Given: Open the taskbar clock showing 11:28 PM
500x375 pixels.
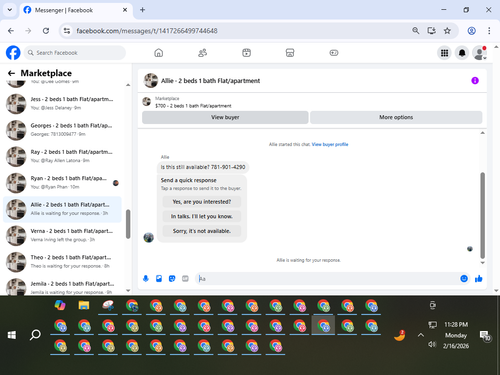Looking at the screenshot, I should [456, 335].
